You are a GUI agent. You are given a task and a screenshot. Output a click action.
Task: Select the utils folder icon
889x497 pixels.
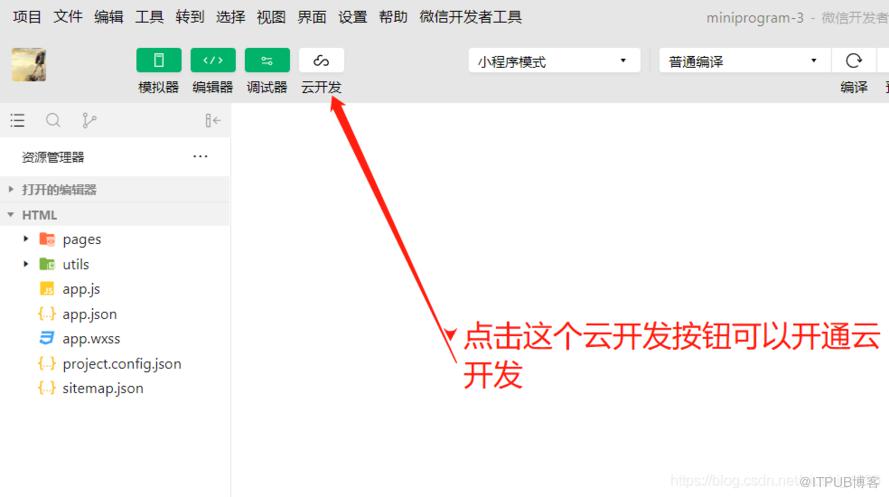point(47,264)
